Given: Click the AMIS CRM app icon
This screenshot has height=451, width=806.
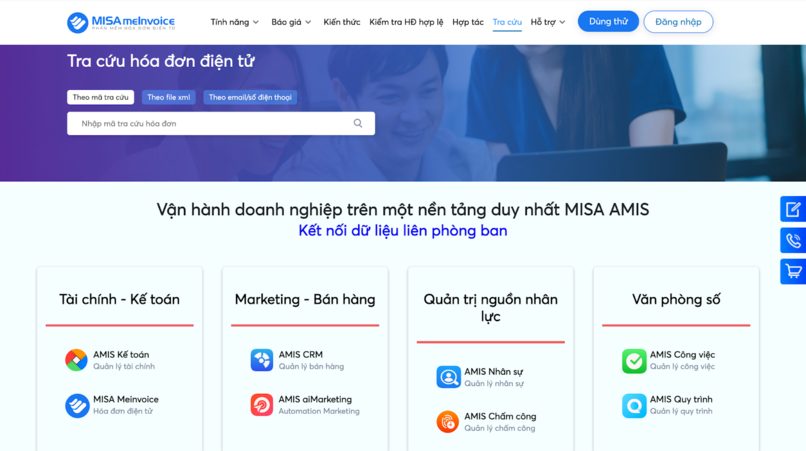Looking at the screenshot, I should pyautogui.click(x=262, y=360).
